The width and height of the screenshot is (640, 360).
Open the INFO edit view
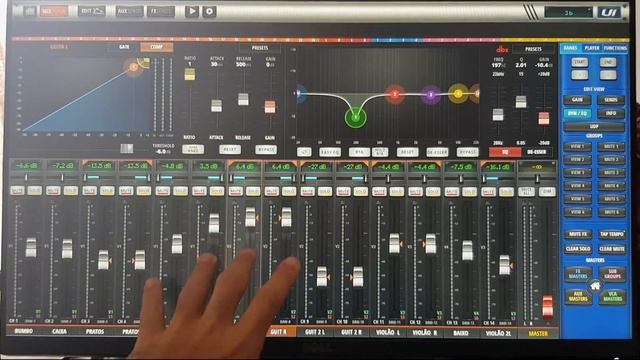pyautogui.click(x=611, y=113)
